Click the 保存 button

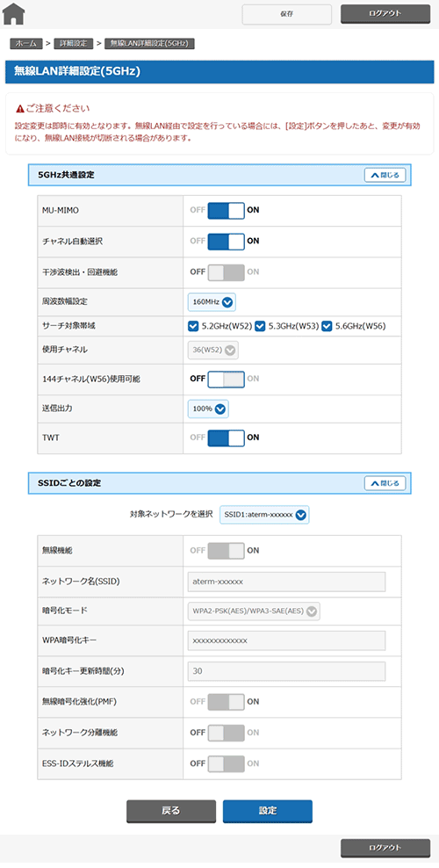click(286, 14)
